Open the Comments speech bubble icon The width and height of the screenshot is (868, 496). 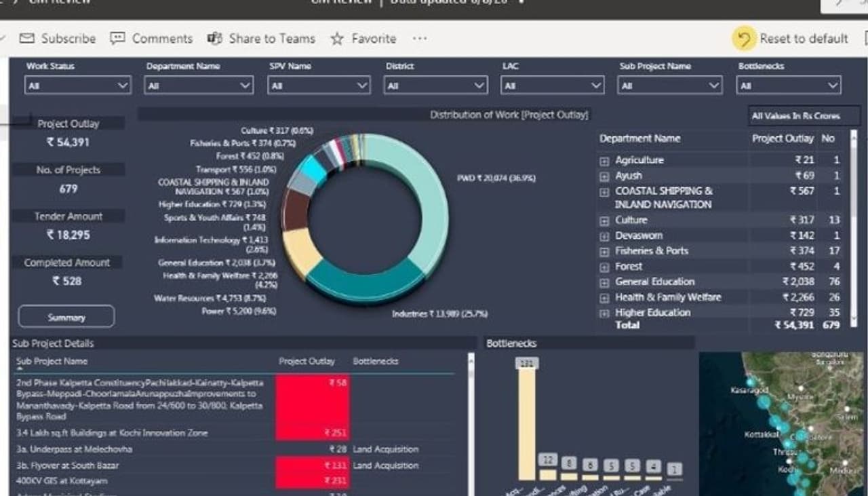click(118, 39)
